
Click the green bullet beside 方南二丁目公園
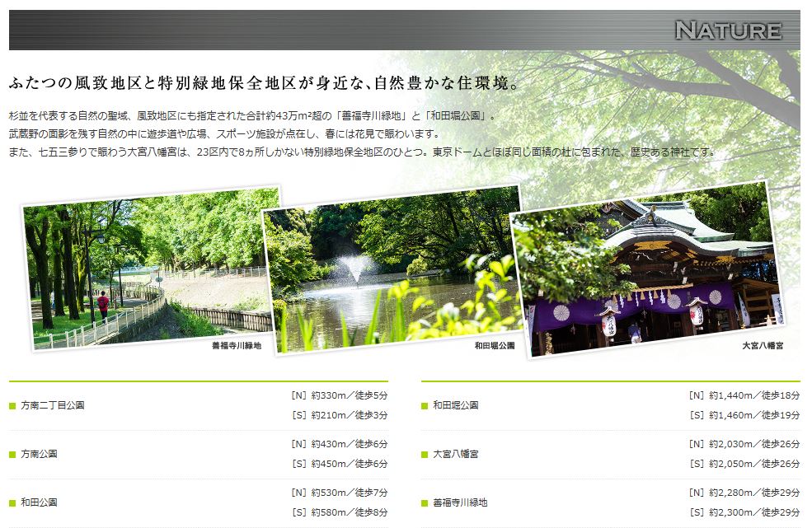pyautogui.click(x=12, y=406)
